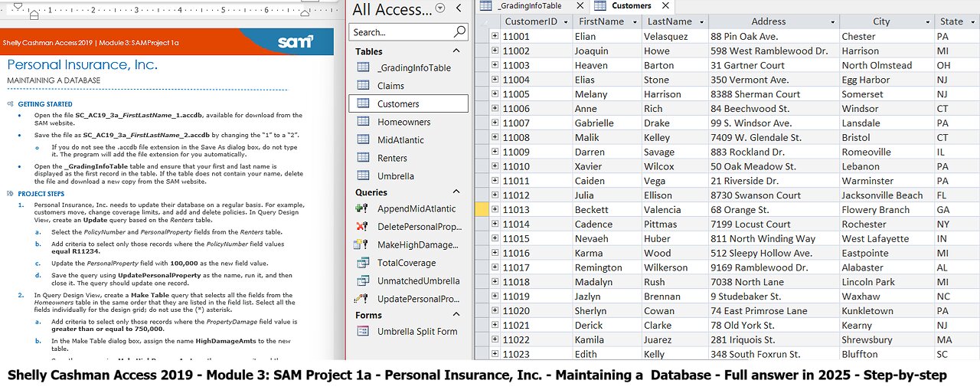
Task: Click the _GradingInfoTable table icon in navigation pane
Action: click(363, 67)
